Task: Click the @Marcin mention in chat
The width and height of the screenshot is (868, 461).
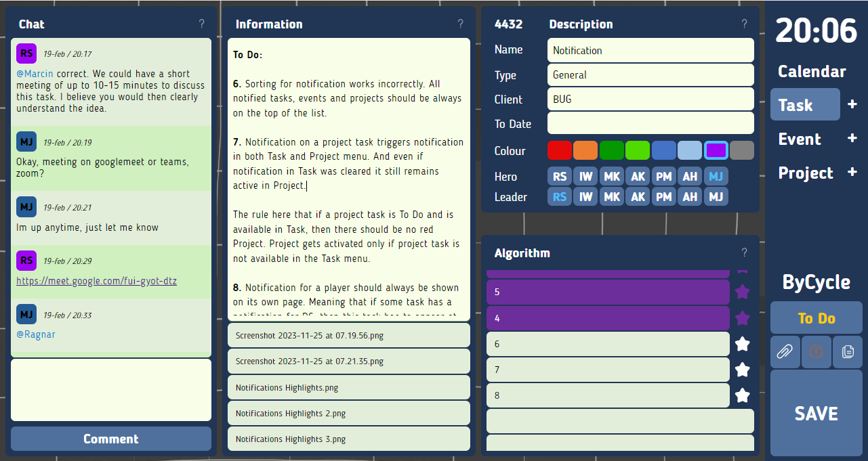Action: pos(35,74)
